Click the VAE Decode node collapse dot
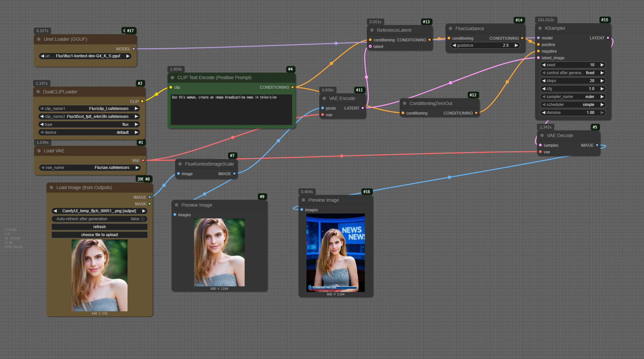Screen dimensions: 644x359 point(542,135)
